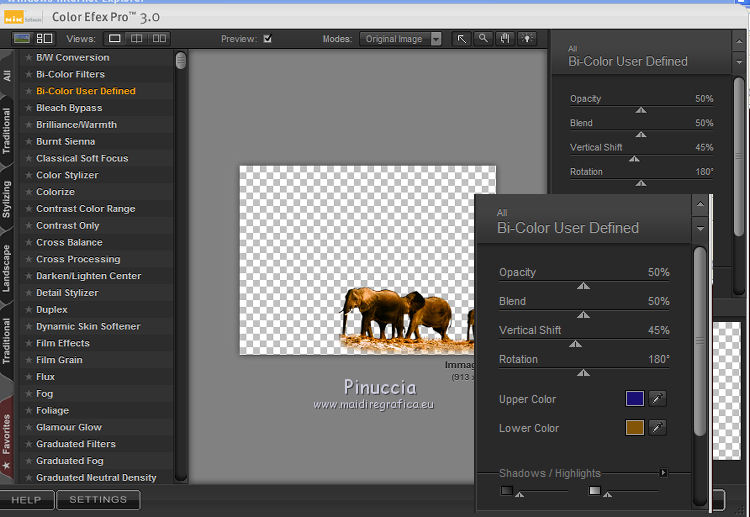This screenshot has width=750, height=517.
Task: Select the arrow pointer tool
Action: [461, 39]
